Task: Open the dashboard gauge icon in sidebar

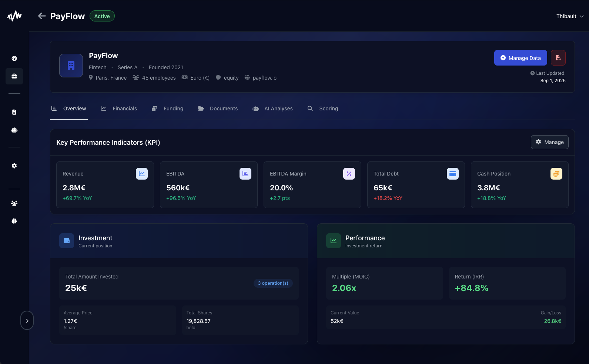Action: click(x=14, y=59)
